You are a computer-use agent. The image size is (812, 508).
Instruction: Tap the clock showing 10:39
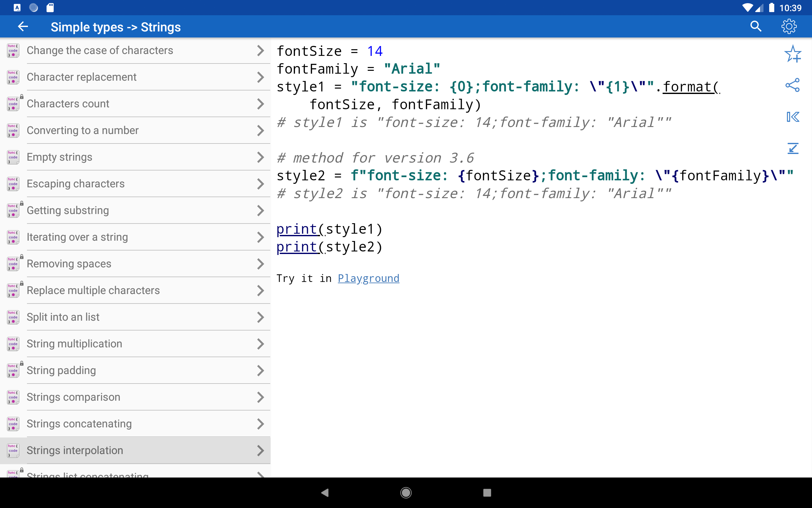(790, 8)
